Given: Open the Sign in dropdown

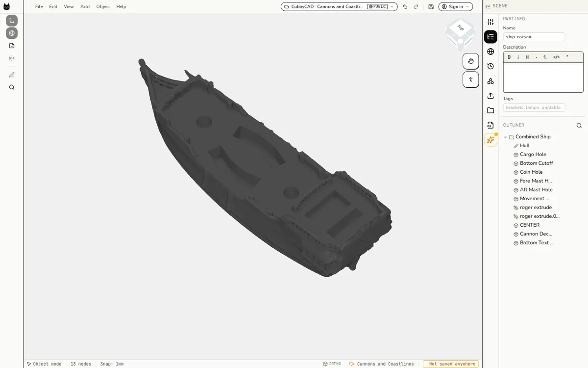Looking at the screenshot, I should tap(456, 6).
